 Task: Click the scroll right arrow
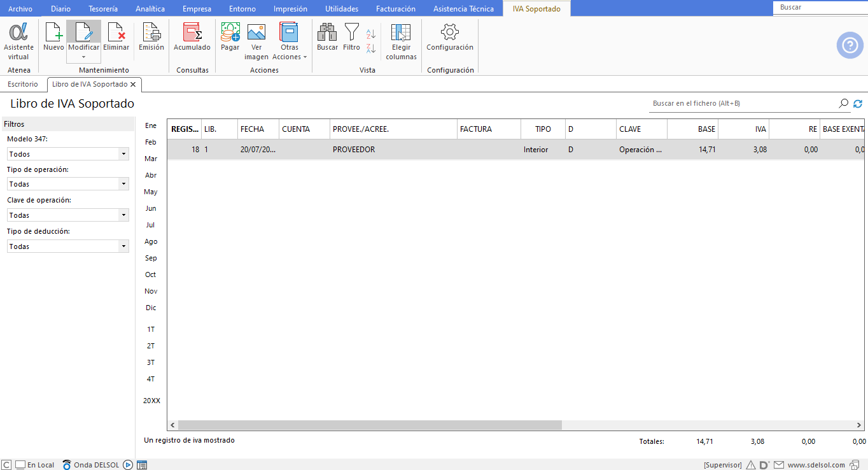click(x=858, y=425)
